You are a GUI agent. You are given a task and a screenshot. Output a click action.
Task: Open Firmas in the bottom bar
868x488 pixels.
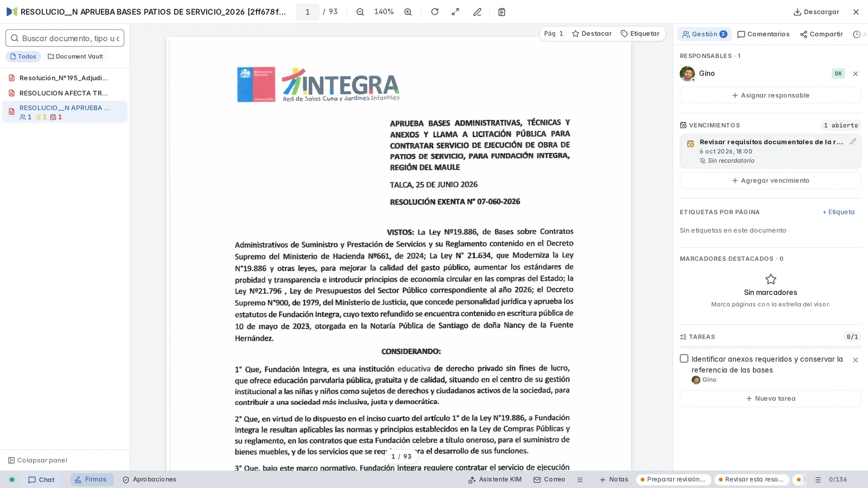(x=92, y=480)
